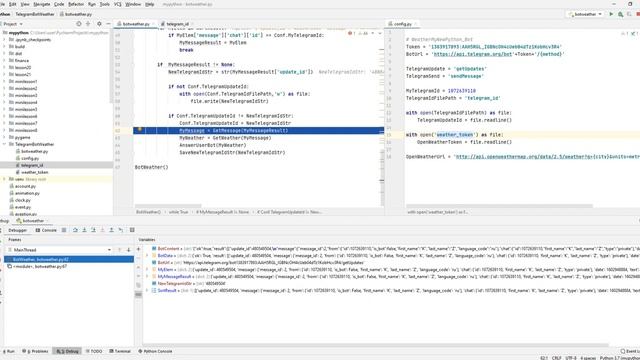Open the Help menu
The height and width of the screenshot is (360, 640).
point(150,4)
